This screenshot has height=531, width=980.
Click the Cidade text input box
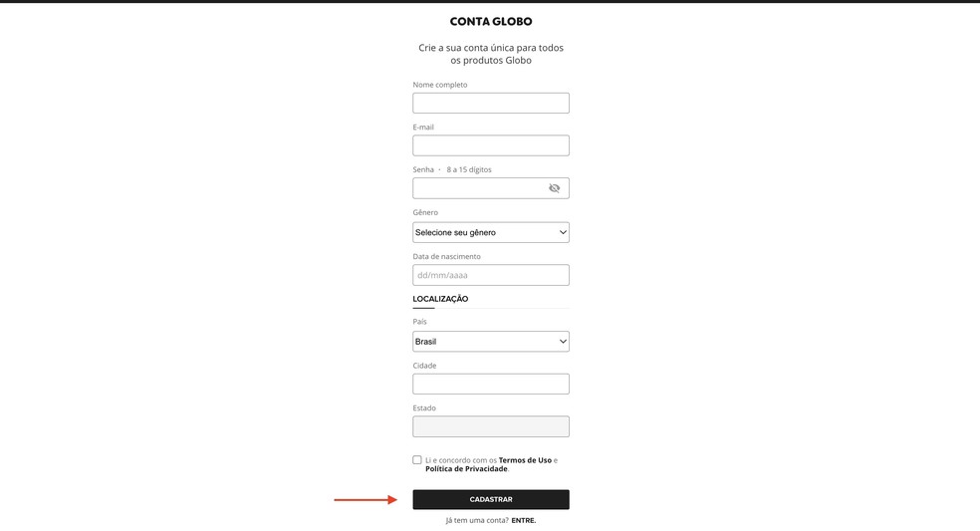click(x=491, y=385)
